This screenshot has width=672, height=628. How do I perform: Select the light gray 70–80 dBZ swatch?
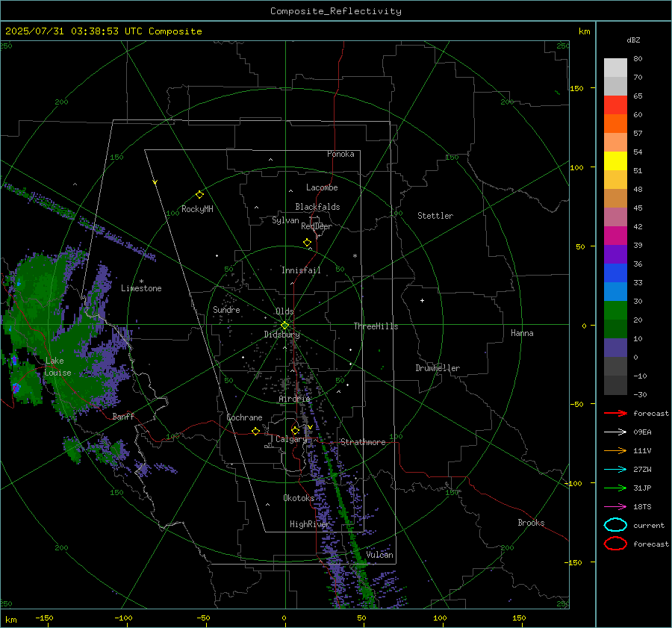tap(615, 68)
